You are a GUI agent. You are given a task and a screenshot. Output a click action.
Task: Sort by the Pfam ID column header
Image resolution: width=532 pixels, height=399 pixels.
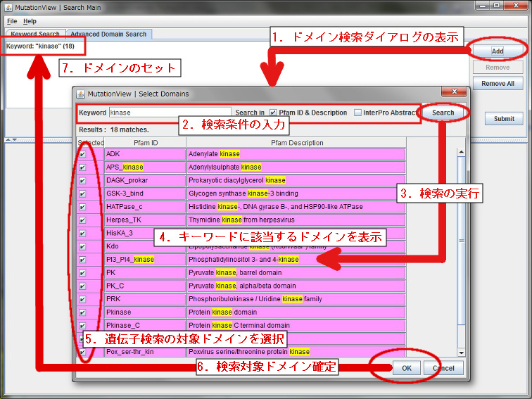(x=145, y=143)
